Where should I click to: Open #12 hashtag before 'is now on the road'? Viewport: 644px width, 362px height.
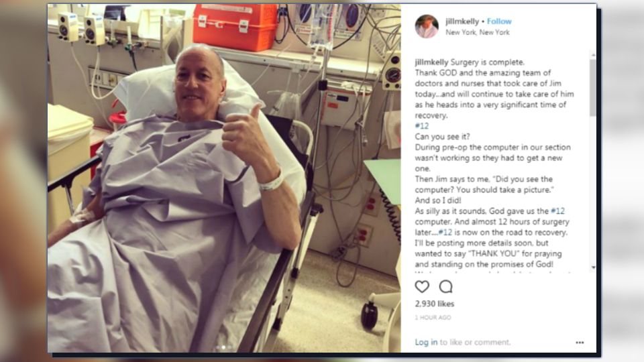point(445,233)
